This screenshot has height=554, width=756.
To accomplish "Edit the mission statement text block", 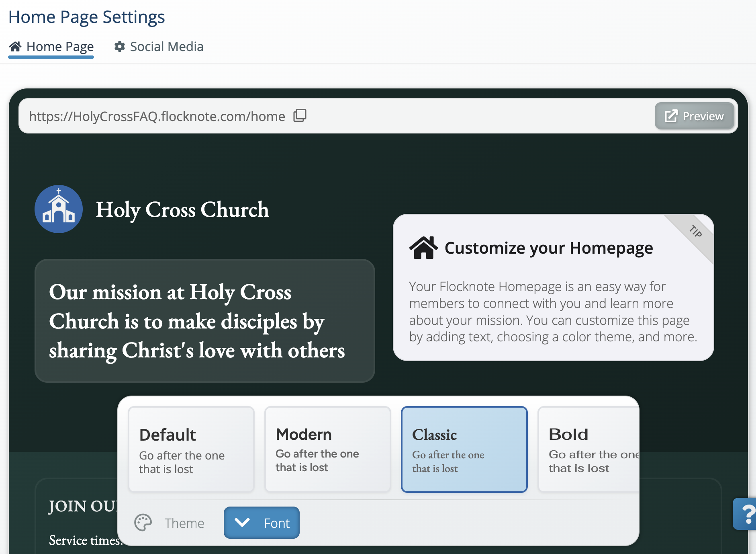I will pos(205,321).
